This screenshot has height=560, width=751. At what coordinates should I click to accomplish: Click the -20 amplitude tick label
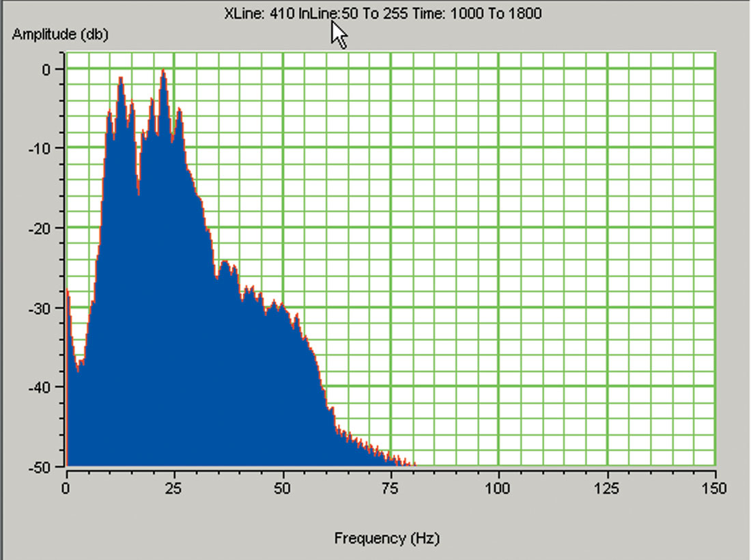(x=40, y=229)
